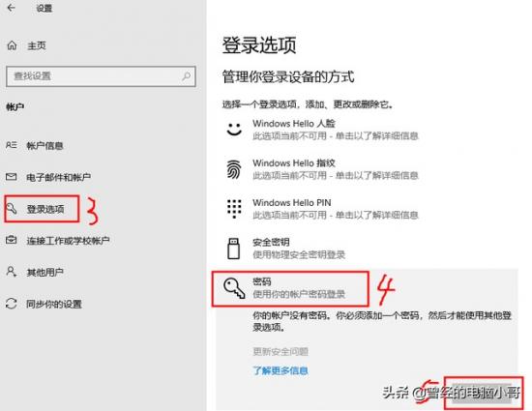
Task: Open 连接工作或学校帐户 briefcase icon
Action: point(12,240)
